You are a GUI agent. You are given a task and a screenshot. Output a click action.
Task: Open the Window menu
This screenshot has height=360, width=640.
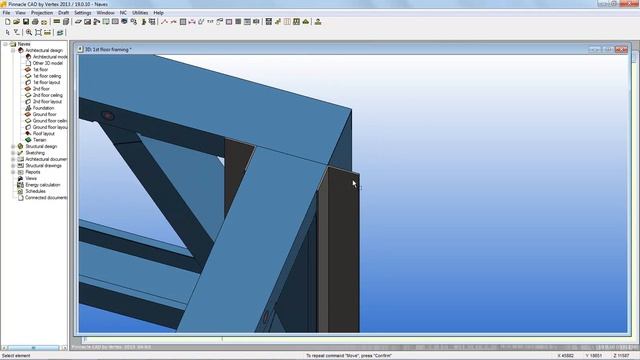(105, 13)
